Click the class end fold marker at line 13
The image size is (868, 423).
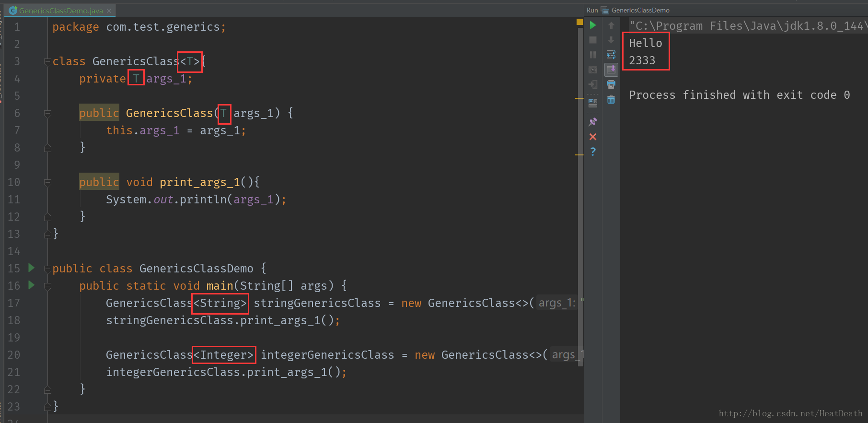[x=47, y=234]
